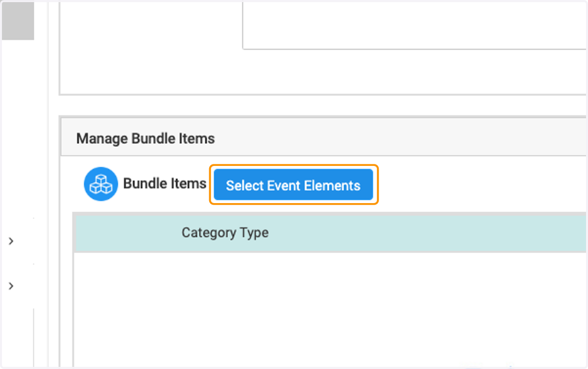Screen dimensions: 588x369
Task: Click the Select Event Elements button
Action: click(294, 185)
